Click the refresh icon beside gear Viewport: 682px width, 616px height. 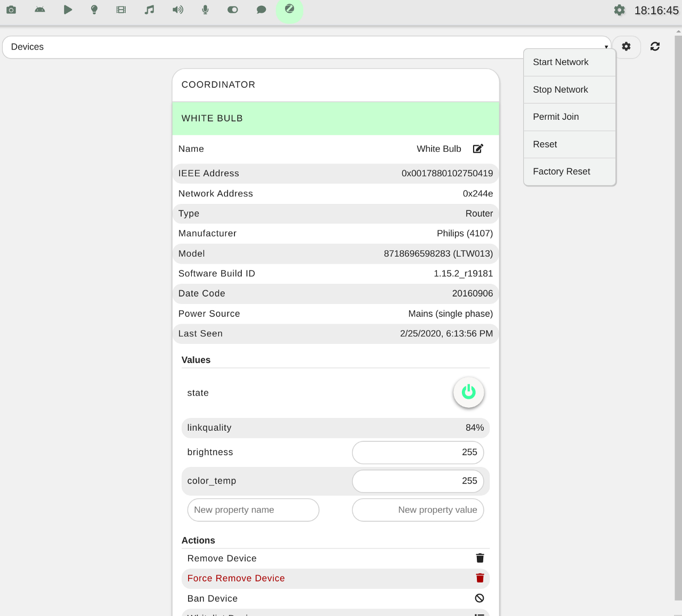point(655,47)
